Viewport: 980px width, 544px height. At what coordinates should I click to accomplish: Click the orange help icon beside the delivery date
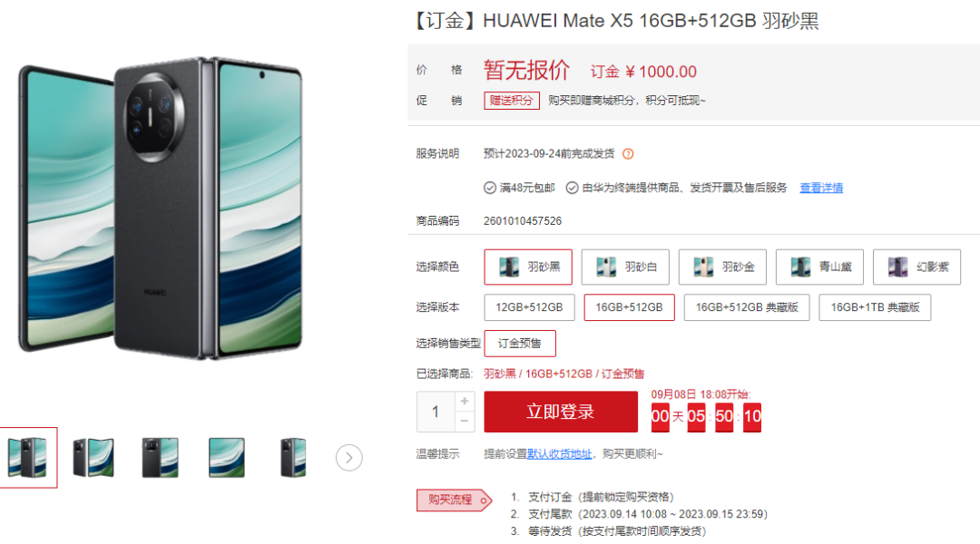pyautogui.click(x=628, y=153)
